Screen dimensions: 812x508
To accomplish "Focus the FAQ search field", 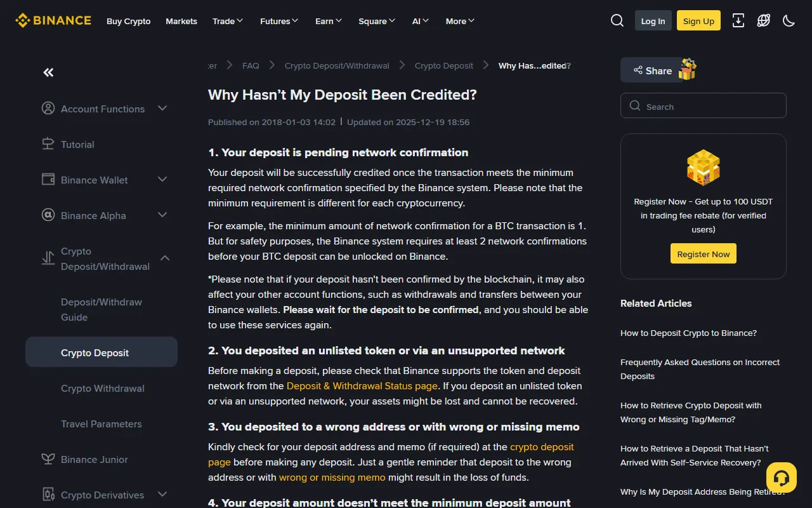I will pos(704,106).
